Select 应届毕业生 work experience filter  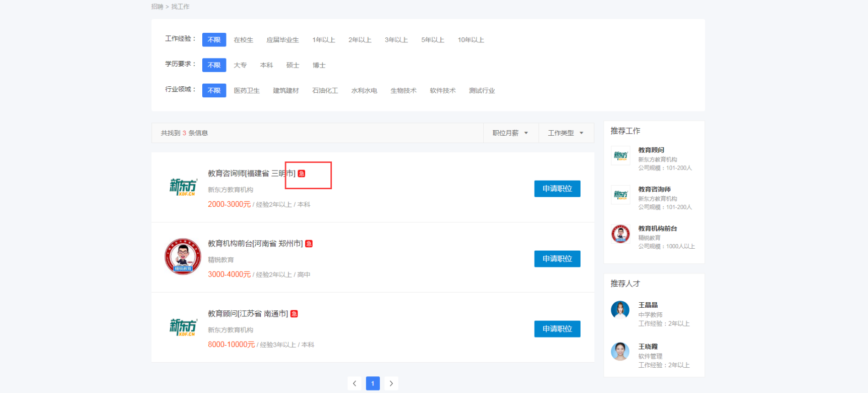(x=282, y=40)
